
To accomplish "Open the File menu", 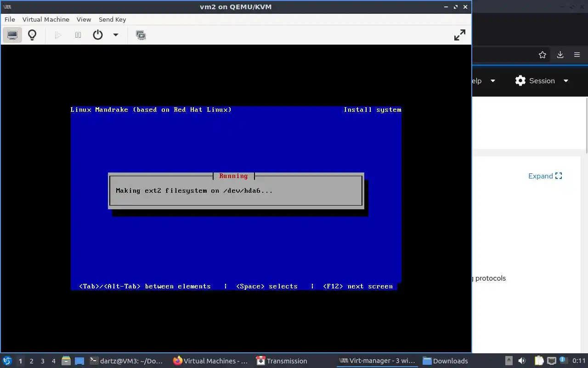I will [10, 19].
